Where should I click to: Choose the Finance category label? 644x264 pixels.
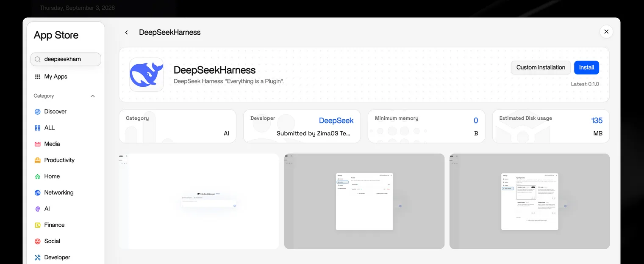point(54,225)
